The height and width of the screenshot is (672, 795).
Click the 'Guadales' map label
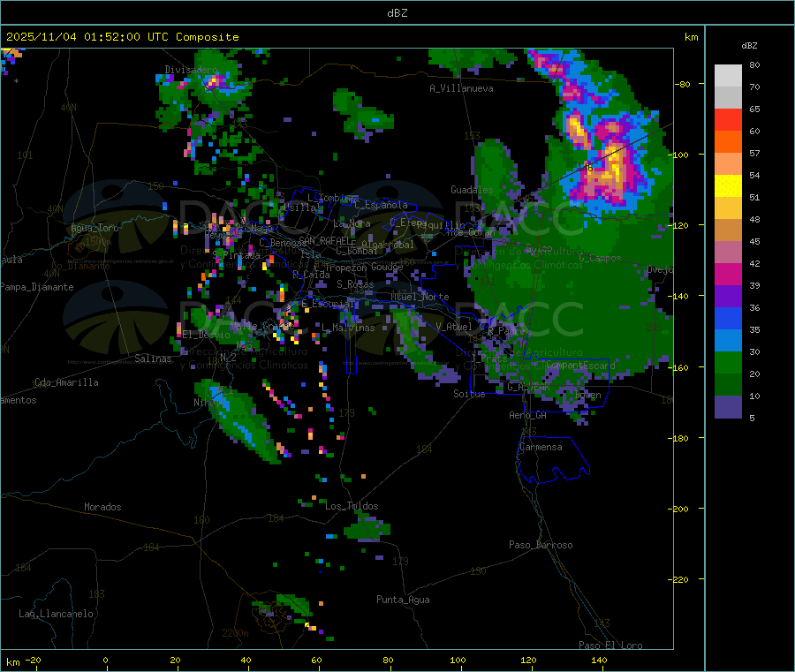tap(472, 190)
